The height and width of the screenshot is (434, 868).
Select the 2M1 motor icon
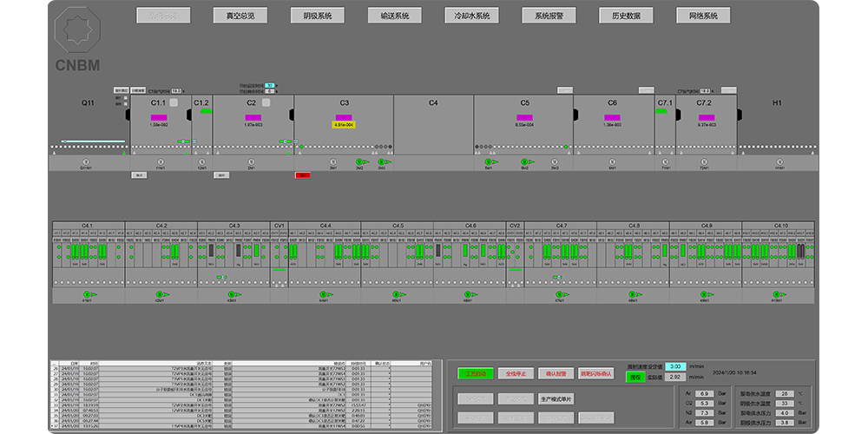pyautogui.click(x=252, y=162)
